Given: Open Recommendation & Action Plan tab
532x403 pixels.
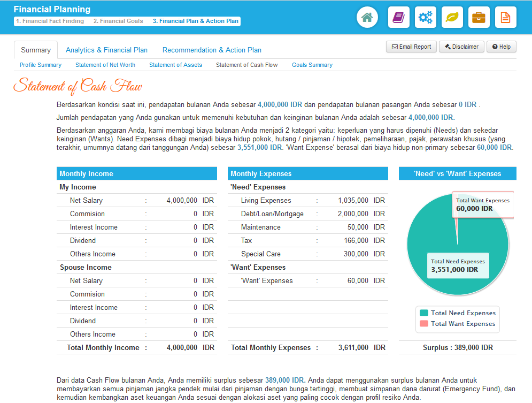Looking at the screenshot, I should pos(212,50).
